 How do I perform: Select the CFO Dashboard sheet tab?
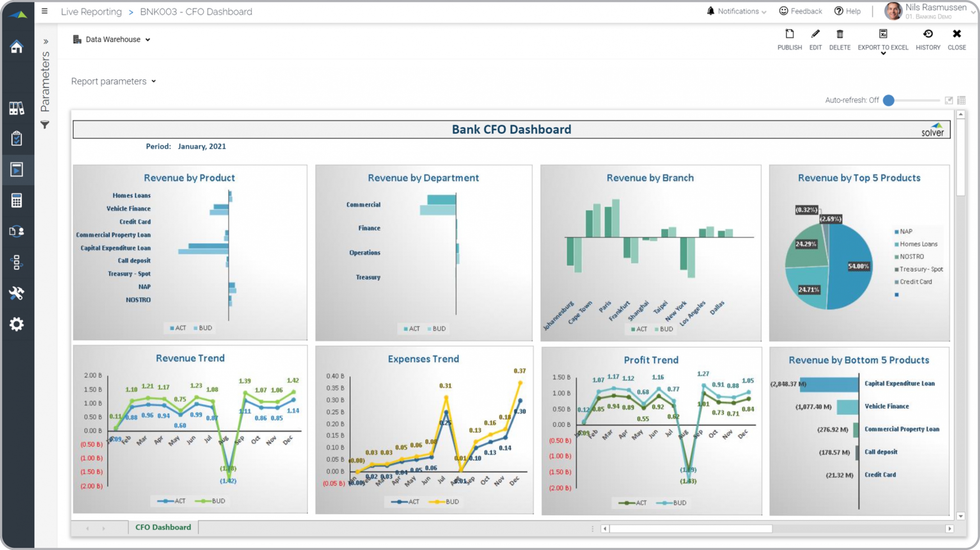pos(163,527)
